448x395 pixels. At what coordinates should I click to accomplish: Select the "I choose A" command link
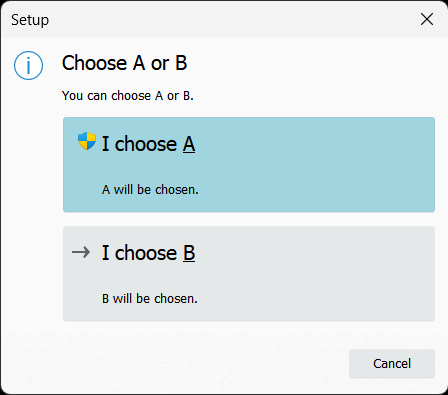pos(249,165)
